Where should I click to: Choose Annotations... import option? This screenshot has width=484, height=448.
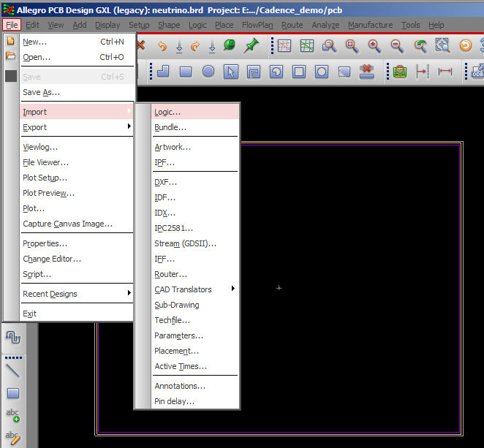coord(195,386)
